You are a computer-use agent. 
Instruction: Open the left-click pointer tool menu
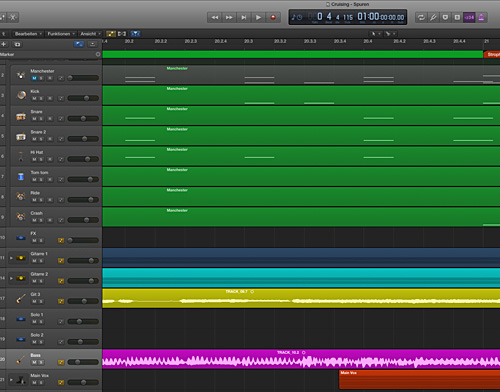click(375, 34)
